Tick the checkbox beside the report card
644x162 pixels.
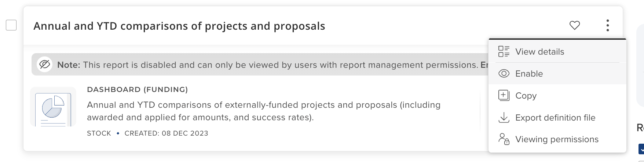[11, 25]
